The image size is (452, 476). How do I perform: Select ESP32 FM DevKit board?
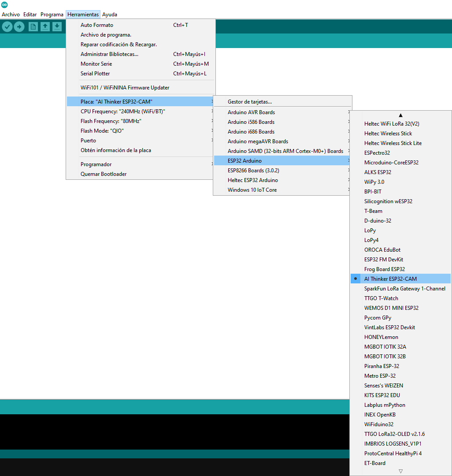[x=400, y=260]
